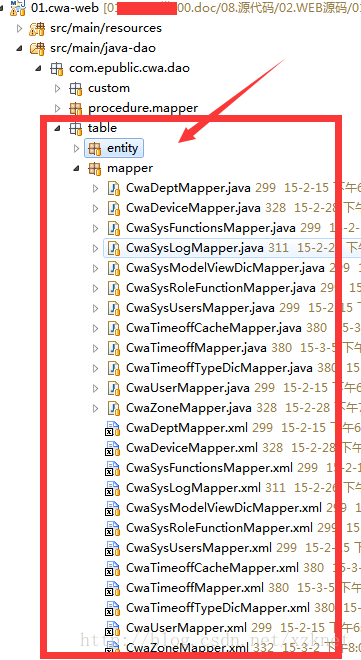Viewport: 361px width, 660px height.
Task: Click the CwaTimeoffCacheMapper.xml file icon
Action: 112,569
